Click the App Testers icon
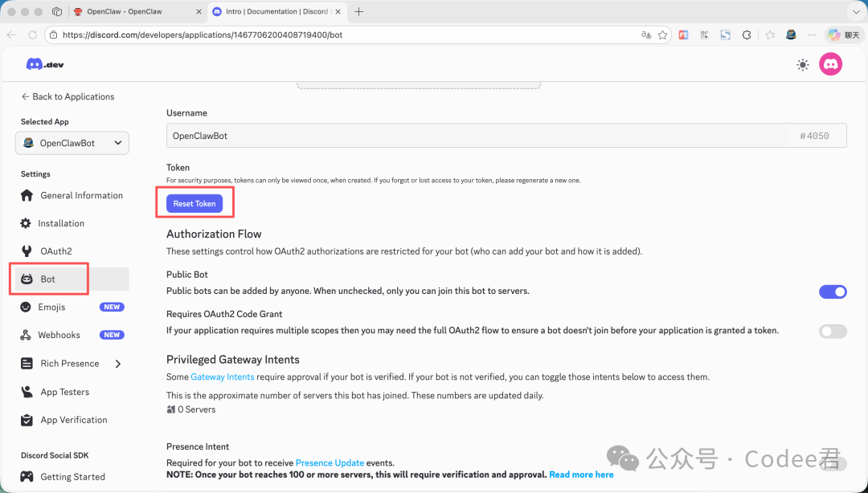 (x=26, y=392)
